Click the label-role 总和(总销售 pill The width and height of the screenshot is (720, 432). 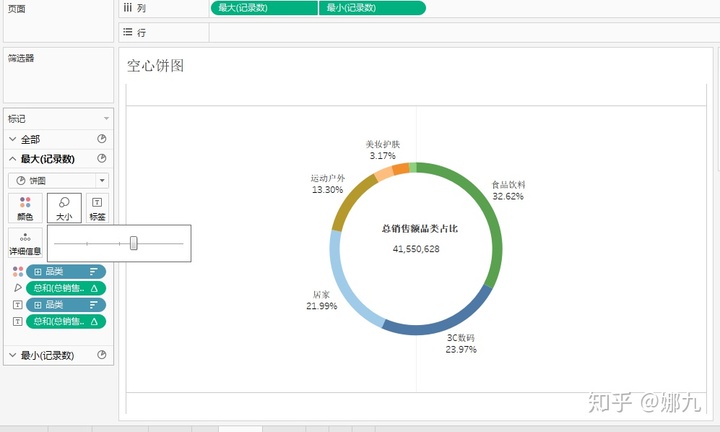click(66, 321)
